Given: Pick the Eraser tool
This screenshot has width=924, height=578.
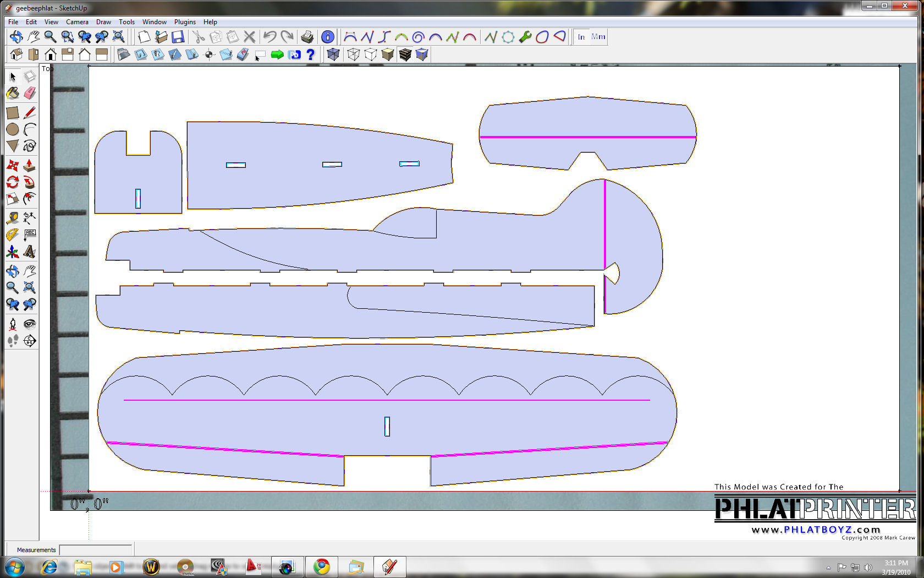Looking at the screenshot, I should [x=30, y=93].
